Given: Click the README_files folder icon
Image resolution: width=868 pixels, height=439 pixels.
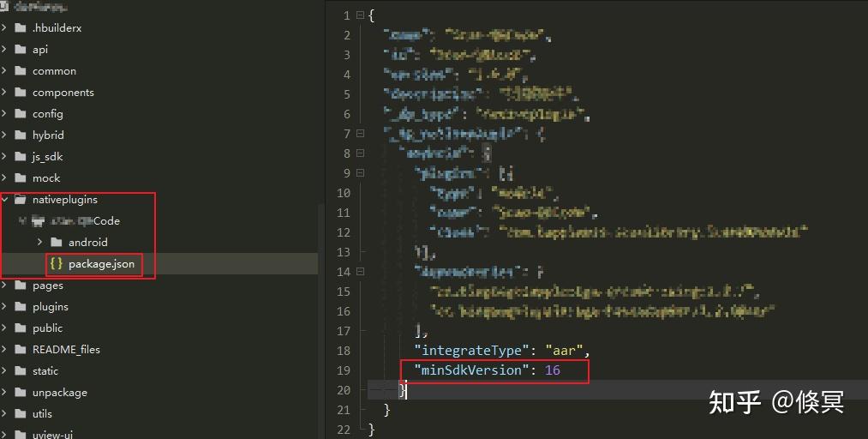Looking at the screenshot, I should point(21,349).
